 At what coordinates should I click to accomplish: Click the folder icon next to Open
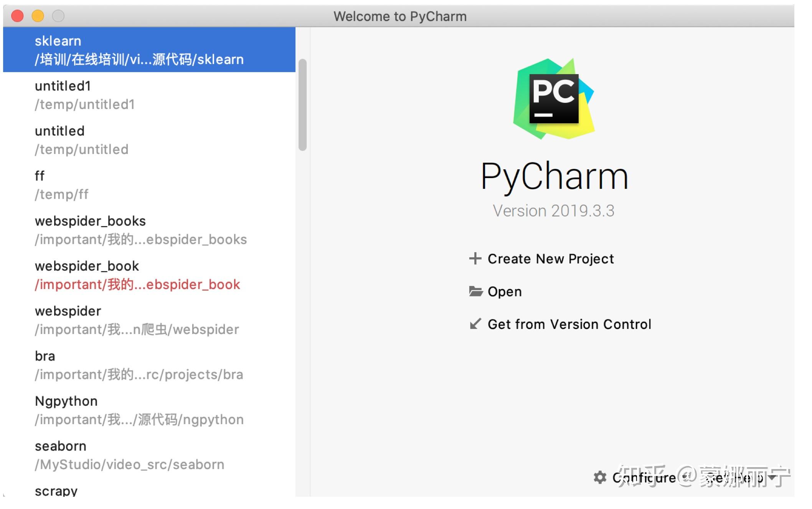click(x=476, y=291)
